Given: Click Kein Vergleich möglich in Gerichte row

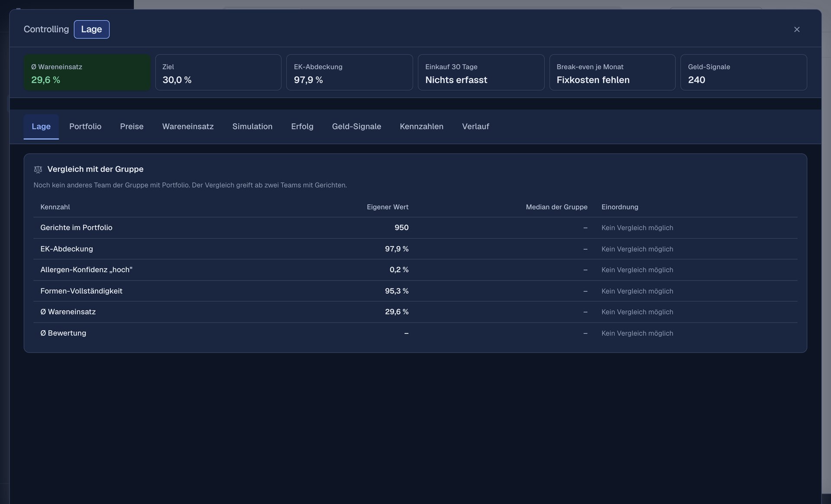Looking at the screenshot, I should [x=637, y=228].
